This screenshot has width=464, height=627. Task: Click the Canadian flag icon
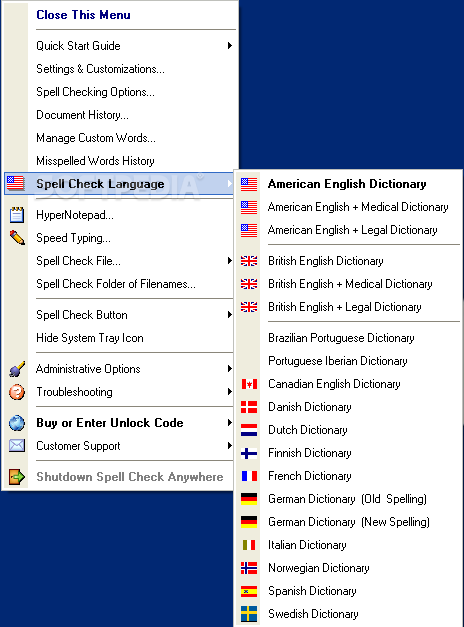click(x=249, y=384)
